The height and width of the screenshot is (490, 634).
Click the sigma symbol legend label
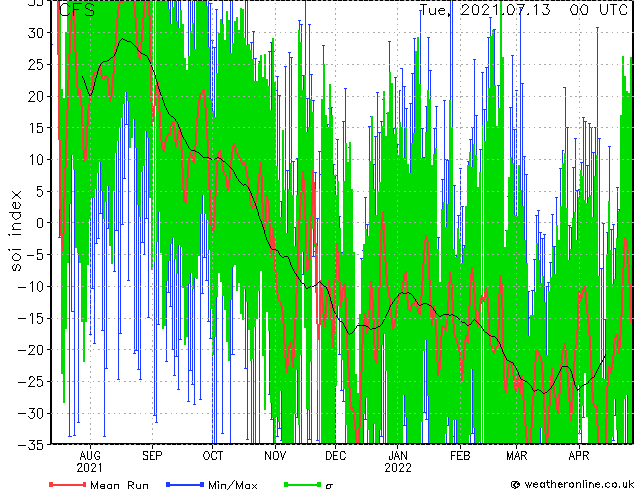coord(329,486)
